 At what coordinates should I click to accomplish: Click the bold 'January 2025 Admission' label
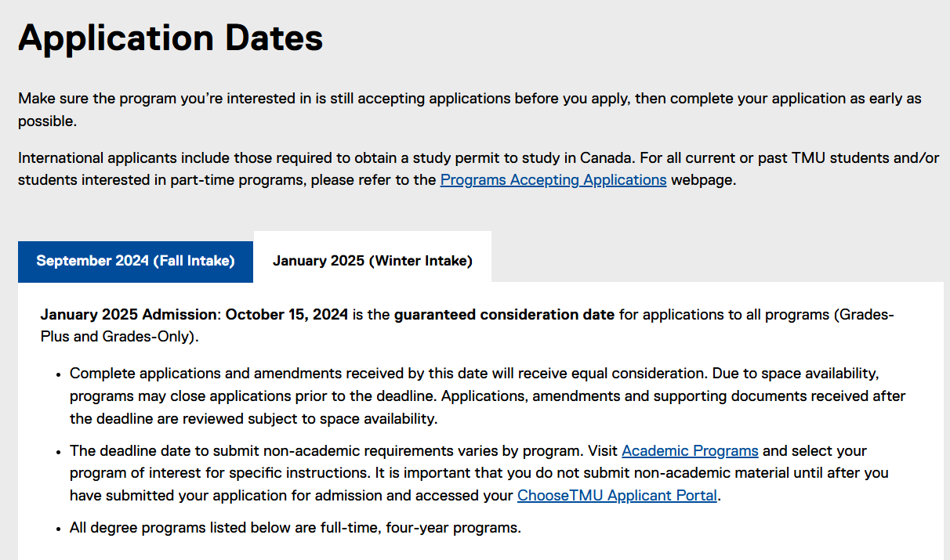click(x=127, y=315)
